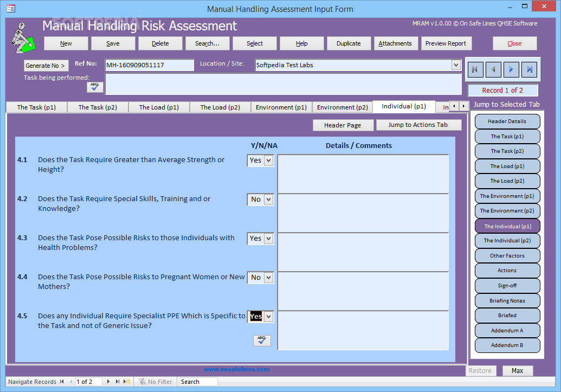561x392 pixels.
Task: Jump to Sign-off section
Action: [x=507, y=285]
